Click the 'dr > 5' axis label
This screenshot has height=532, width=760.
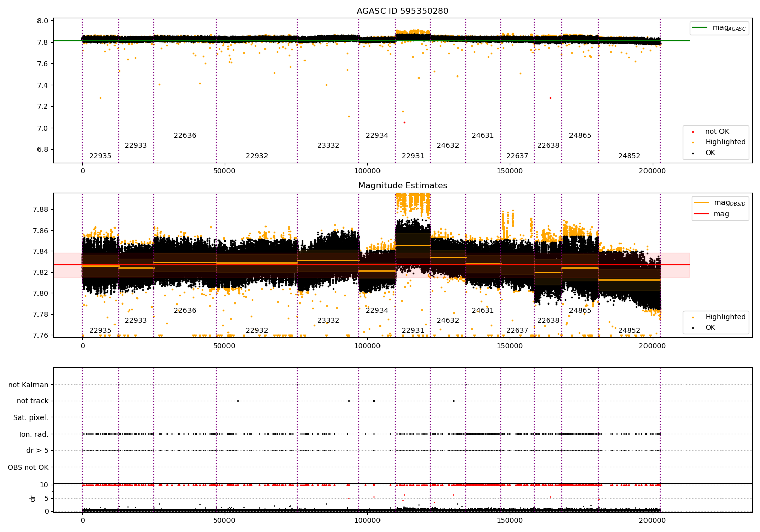pyautogui.click(x=37, y=450)
